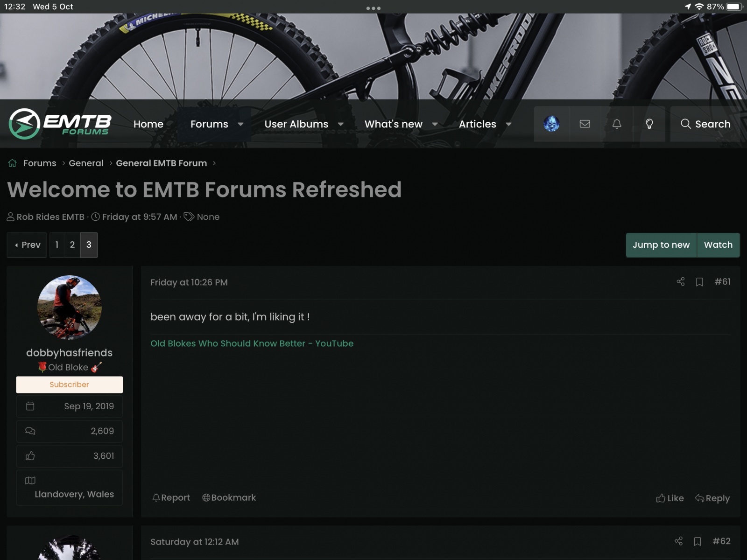Open dobbyhasfriends profile name
This screenshot has width=747, height=560.
69,352
